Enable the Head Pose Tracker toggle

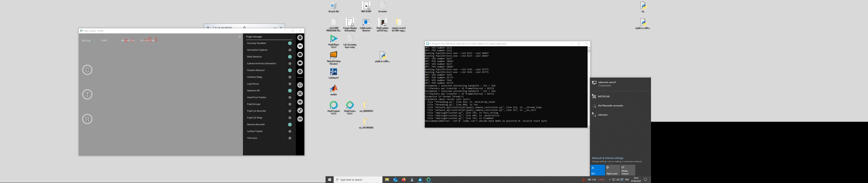[x=289, y=97]
